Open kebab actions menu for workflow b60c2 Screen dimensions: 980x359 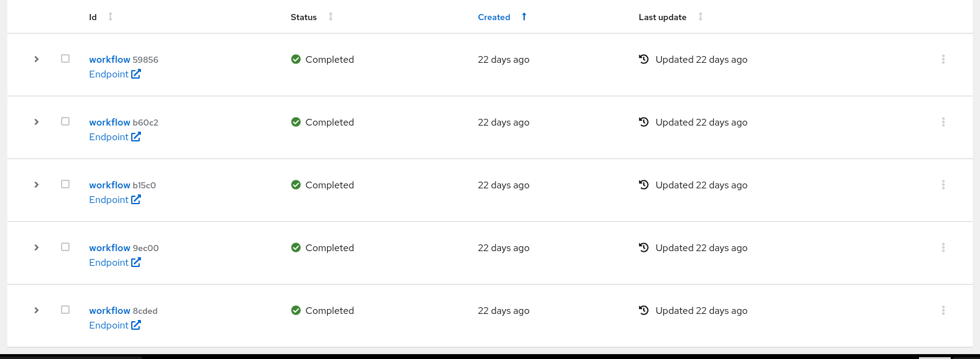(943, 122)
